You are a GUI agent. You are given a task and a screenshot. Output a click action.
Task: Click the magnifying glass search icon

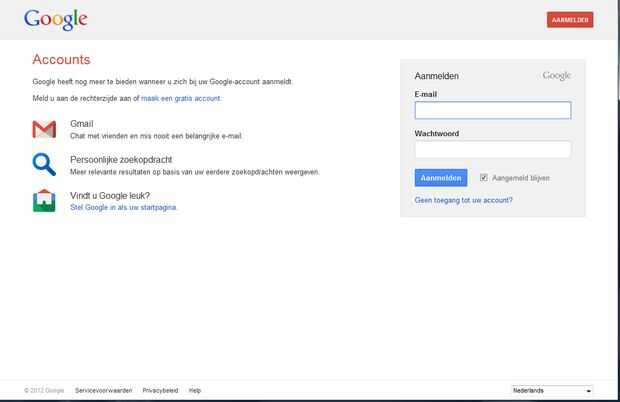tap(44, 165)
